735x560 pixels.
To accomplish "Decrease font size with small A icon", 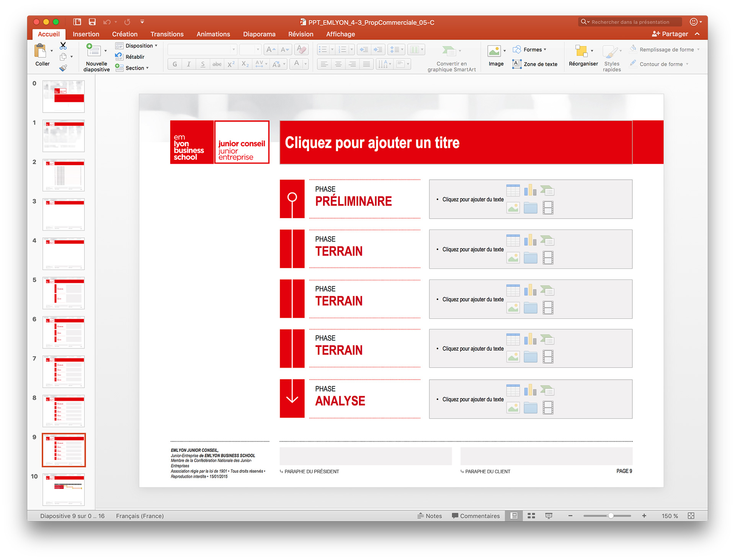I will point(285,49).
